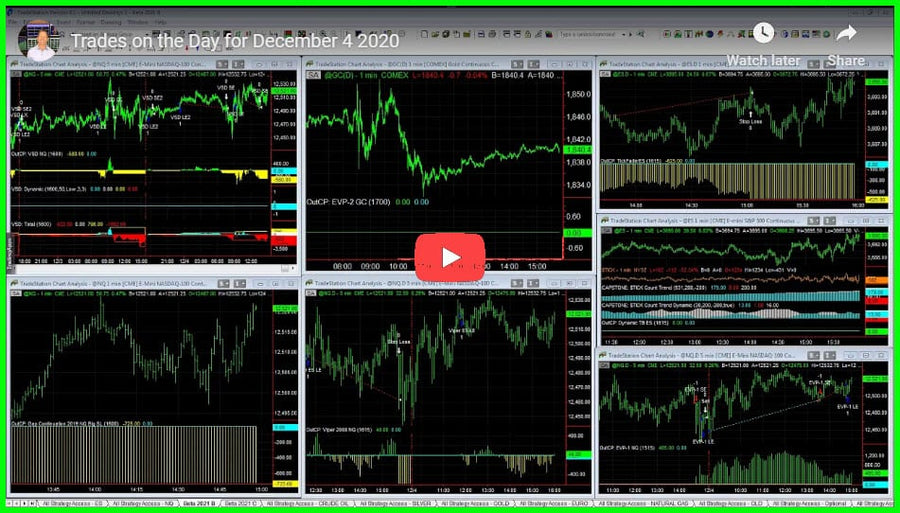The width and height of the screenshot is (900, 513).
Task: Click the command line input in toolbar
Action: pos(589,34)
